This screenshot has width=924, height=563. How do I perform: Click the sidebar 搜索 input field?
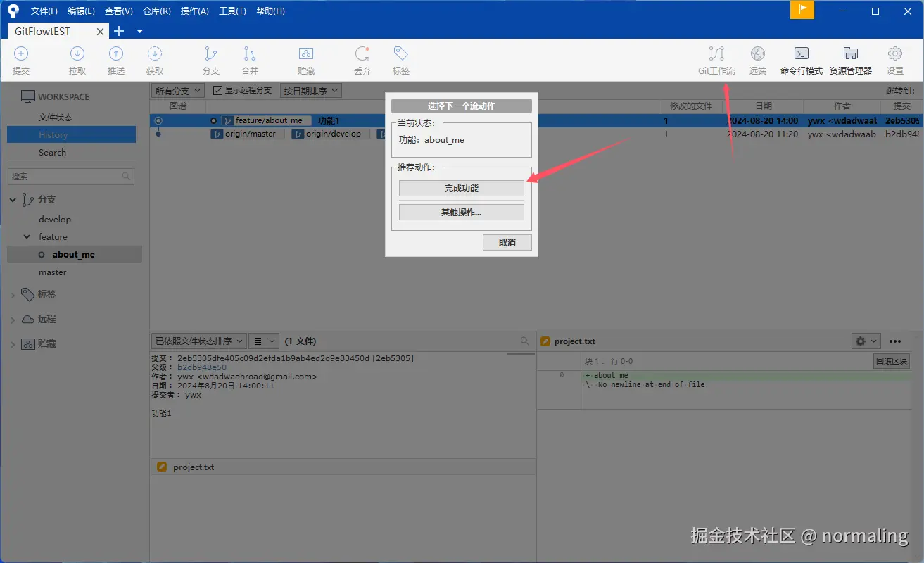tap(70, 176)
